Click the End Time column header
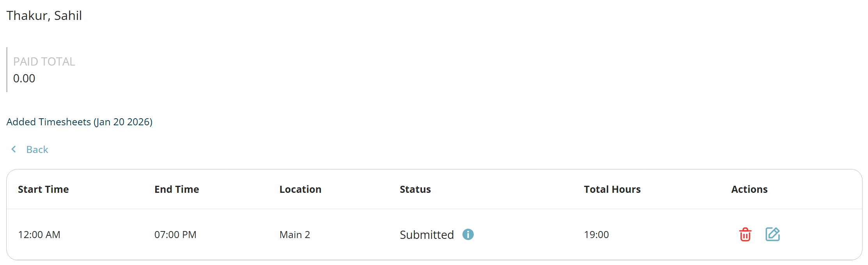This screenshot has height=265, width=868. pyautogui.click(x=177, y=189)
